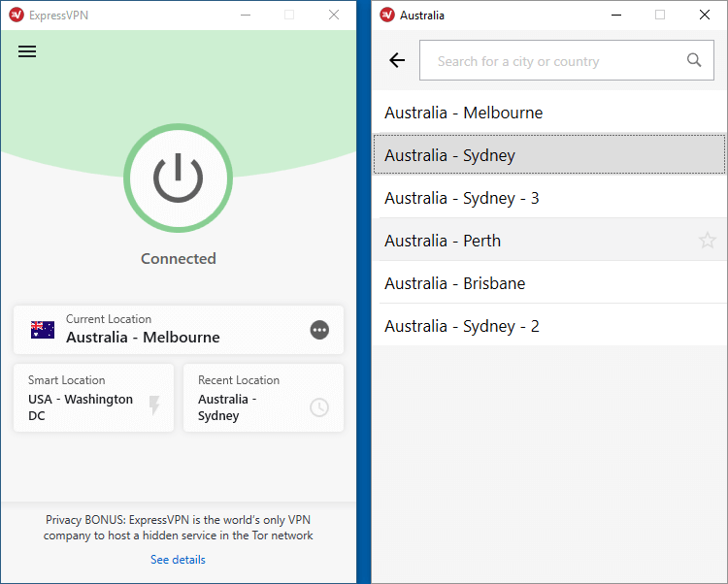Close the Australia locations window
The image size is (728, 584).
click(x=705, y=15)
